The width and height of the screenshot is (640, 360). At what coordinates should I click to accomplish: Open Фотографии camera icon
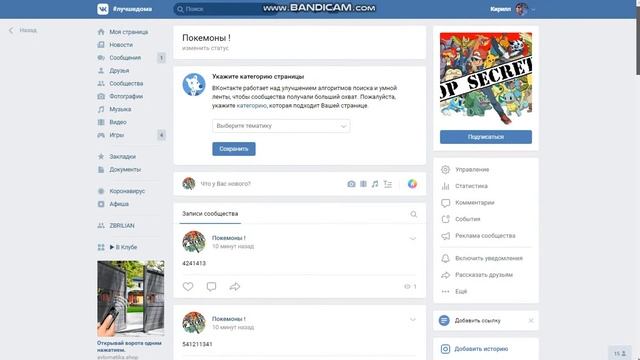click(x=101, y=96)
